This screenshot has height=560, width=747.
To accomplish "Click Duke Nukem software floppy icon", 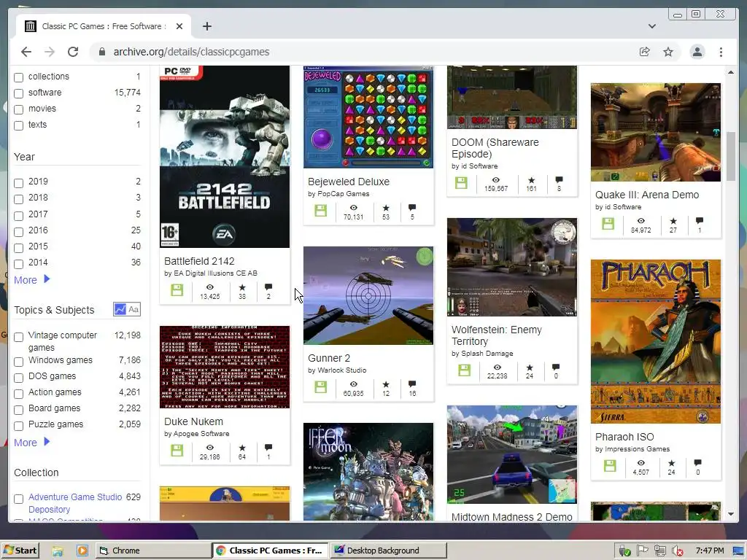I will [x=177, y=450].
